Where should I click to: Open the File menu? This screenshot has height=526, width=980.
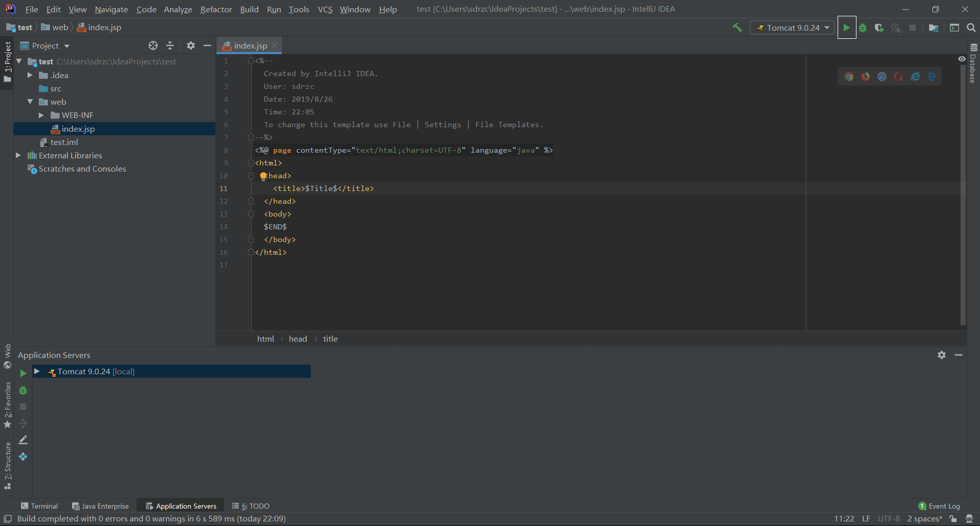(32, 9)
